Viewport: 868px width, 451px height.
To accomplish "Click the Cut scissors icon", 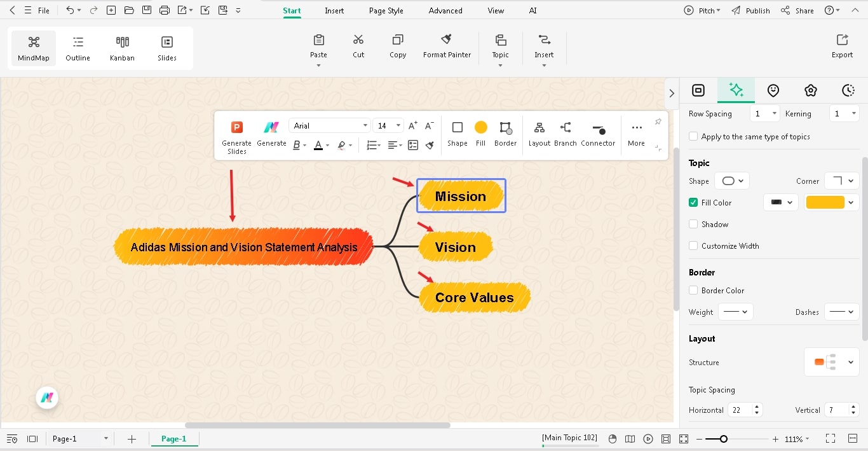I will click(x=358, y=39).
